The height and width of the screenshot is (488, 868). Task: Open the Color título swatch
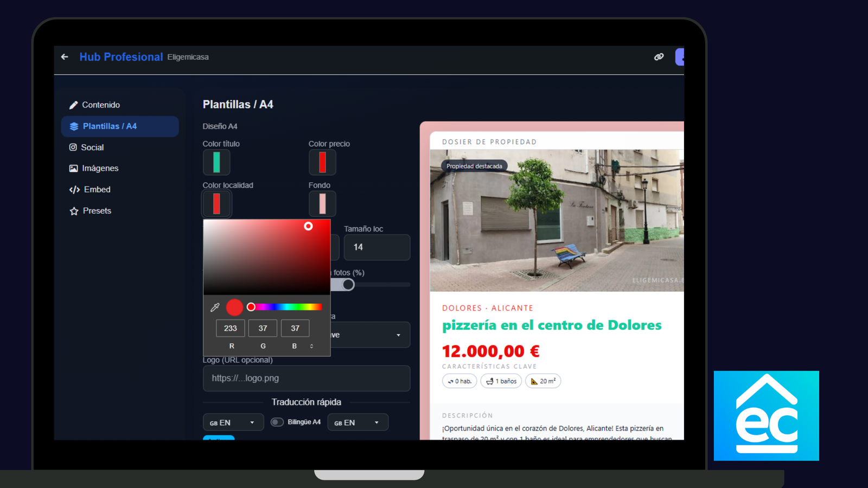[x=216, y=162]
